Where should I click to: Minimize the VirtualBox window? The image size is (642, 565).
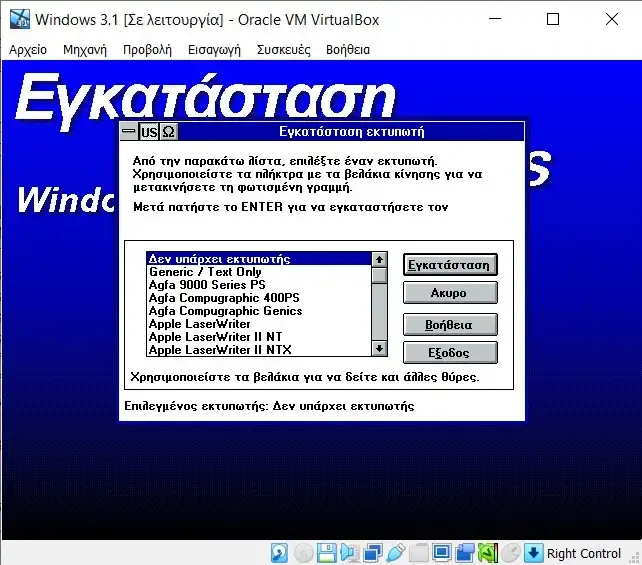(495, 19)
